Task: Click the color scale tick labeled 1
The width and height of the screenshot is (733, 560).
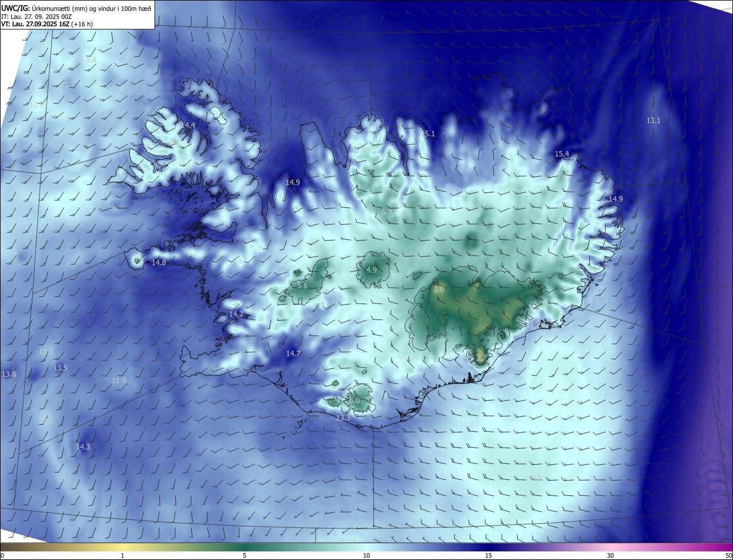Action: [123, 555]
